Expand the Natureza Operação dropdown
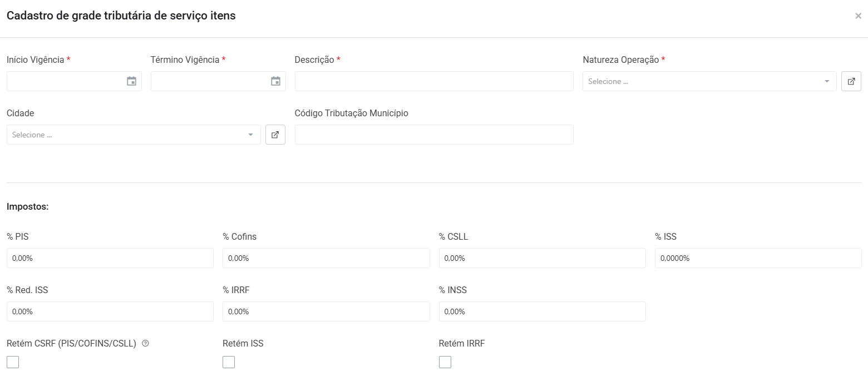 pos(709,81)
